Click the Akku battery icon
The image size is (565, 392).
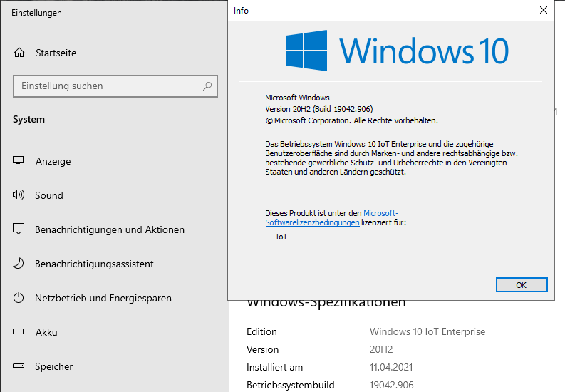coord(19,331)
